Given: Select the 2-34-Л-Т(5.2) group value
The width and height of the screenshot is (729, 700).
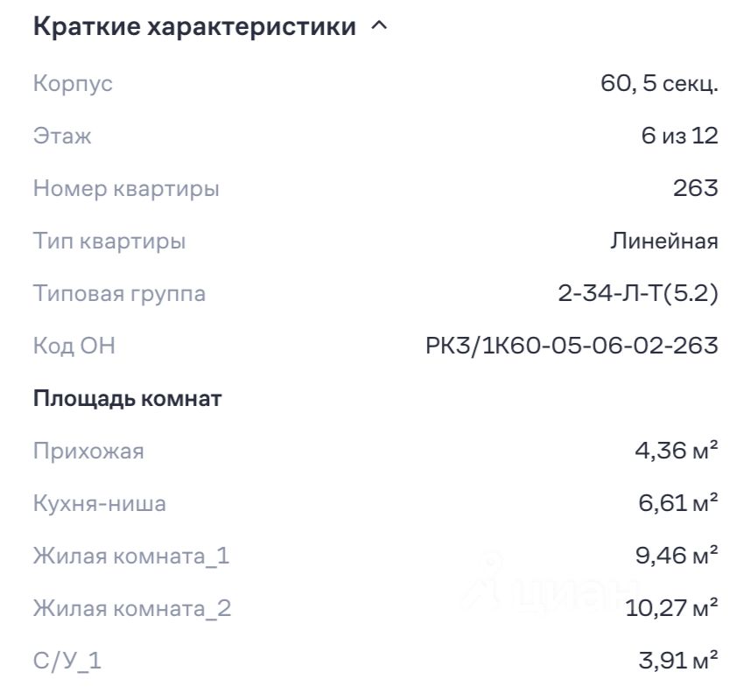Looking at the screenshot, I should [638, 293].
